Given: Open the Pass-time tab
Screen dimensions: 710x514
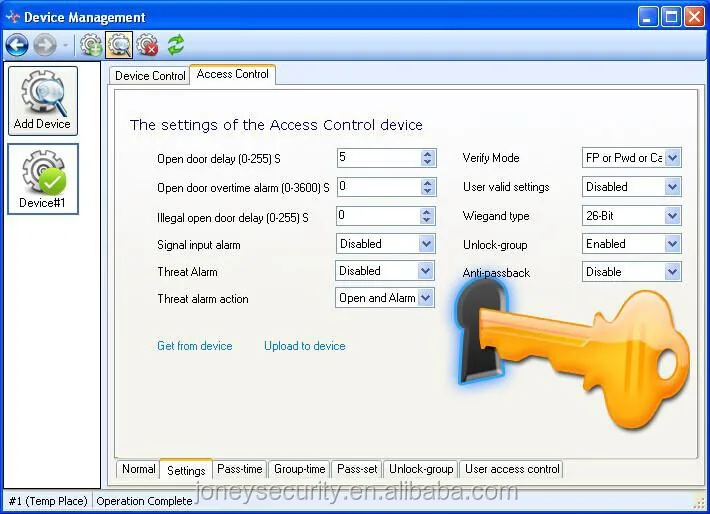Looking at the screenshot, I should point(240,469).
